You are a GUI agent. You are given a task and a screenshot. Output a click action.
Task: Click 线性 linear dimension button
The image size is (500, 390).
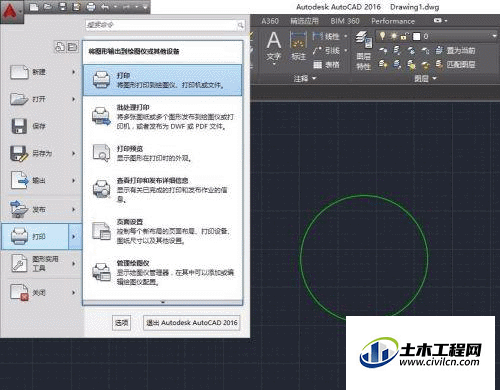click(x=326, y=36)
